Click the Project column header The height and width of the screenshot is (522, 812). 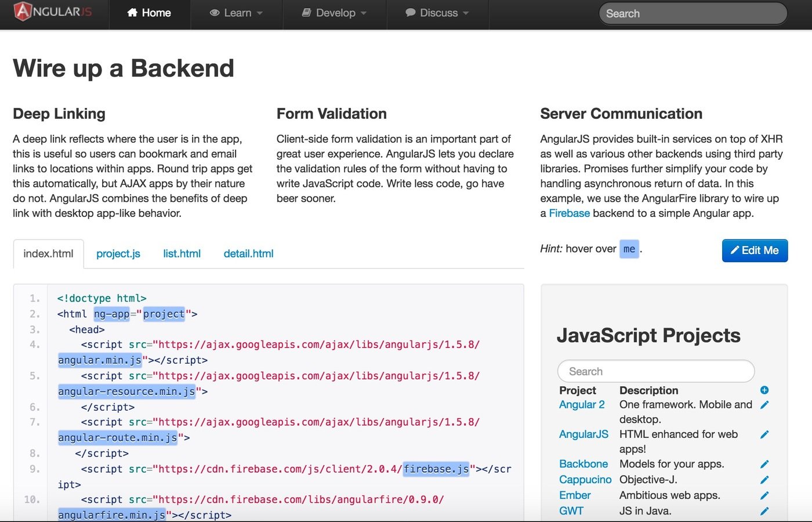point(578,390)
